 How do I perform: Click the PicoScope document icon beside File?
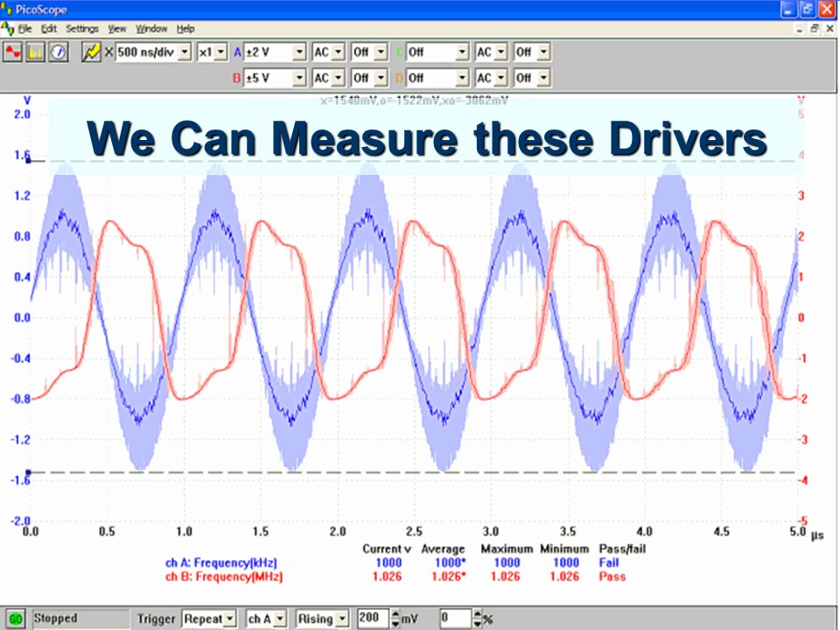pos(8,29)
